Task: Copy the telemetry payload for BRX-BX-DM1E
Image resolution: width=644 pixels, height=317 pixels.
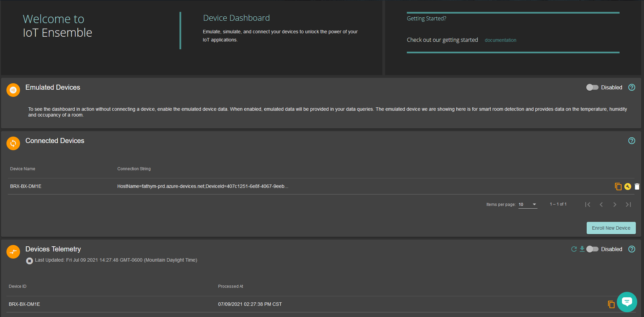Action: point(611,304)
